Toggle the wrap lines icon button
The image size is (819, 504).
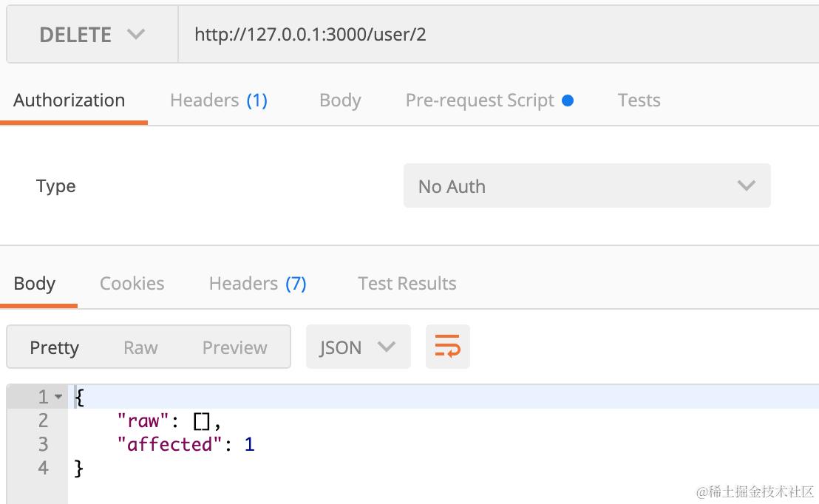[x=447, y=347]
